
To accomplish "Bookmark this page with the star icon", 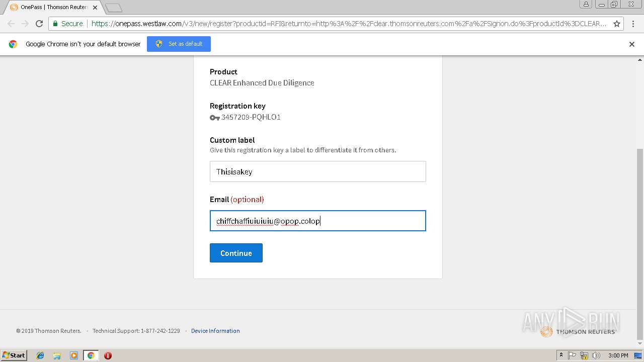I will tap(617, 24).
